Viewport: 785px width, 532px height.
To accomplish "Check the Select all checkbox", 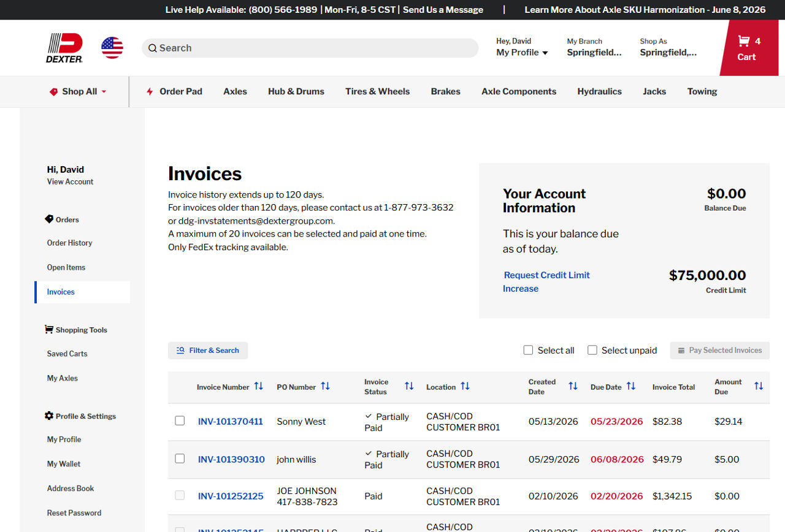I will (528, 350).
